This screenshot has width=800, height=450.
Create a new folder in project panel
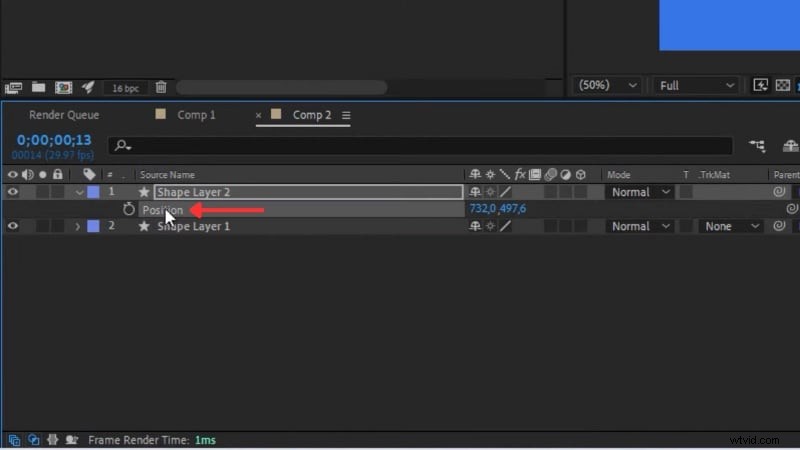pyautogui.click(x=38, y=87)
